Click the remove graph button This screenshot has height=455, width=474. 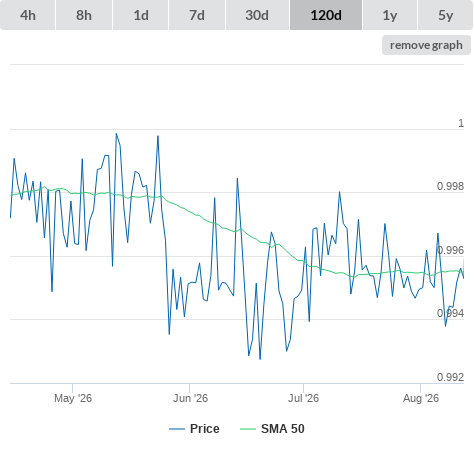point(426,45)
